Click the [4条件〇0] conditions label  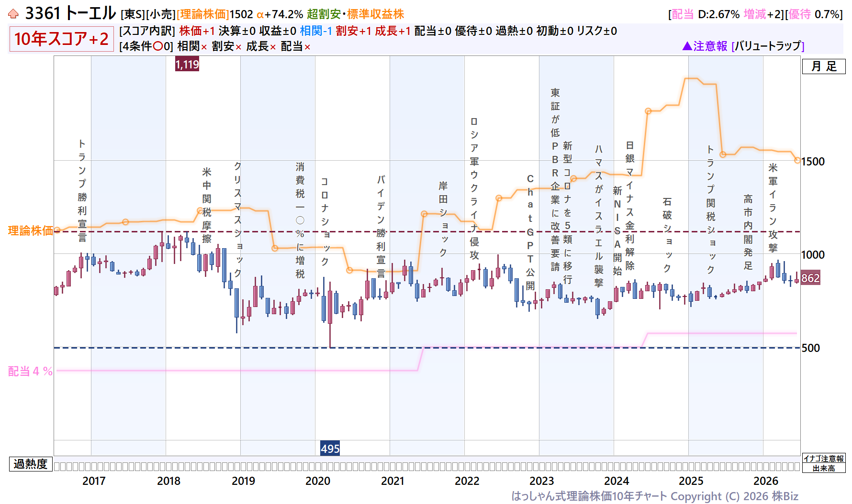click(x=146, y=46)
